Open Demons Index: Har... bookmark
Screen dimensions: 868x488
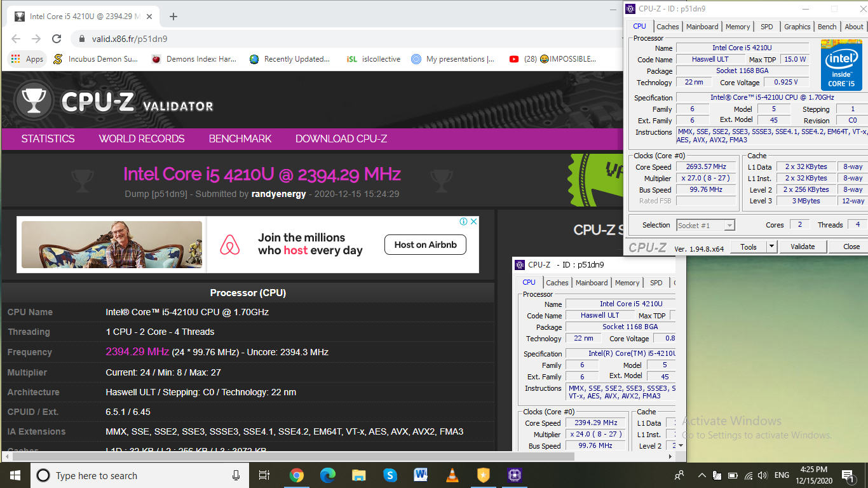point(194,59)
